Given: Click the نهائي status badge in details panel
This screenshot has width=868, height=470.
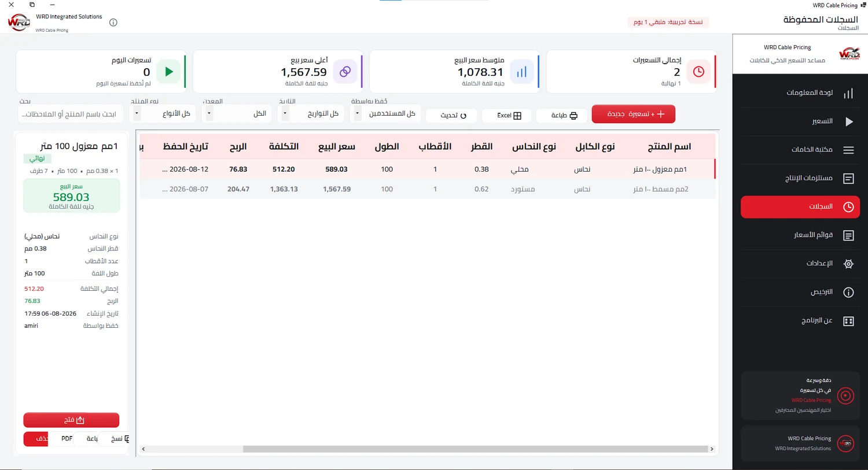Looking at the screenshot, I should coord(38,158).
